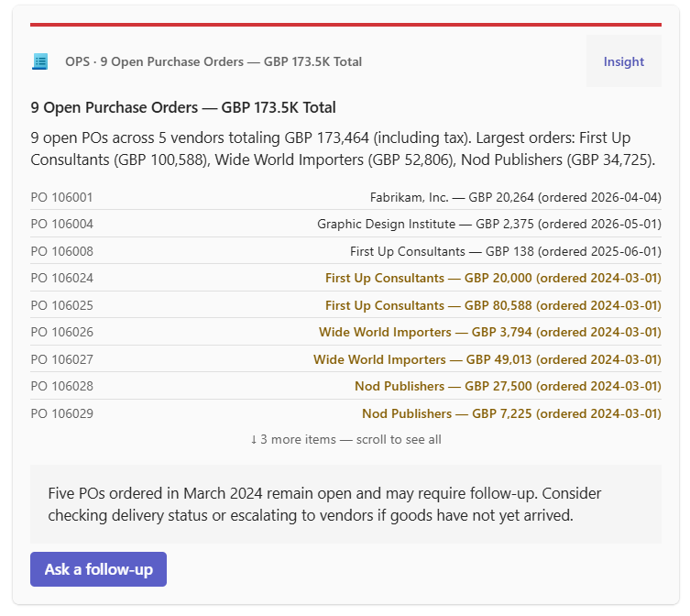690x616 pixels.
Task: Click First Up Consultants GBP 80,588 entry
Action: (x=493, y=305)
